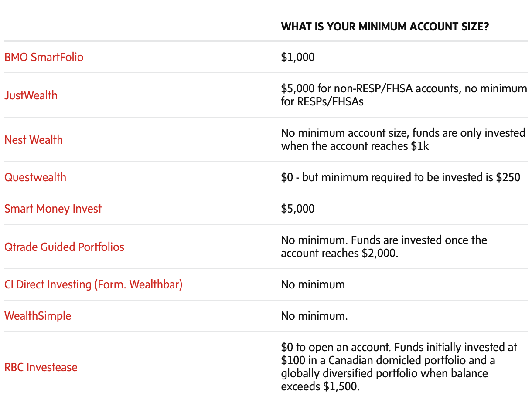Click the $1,000 minimum for BMO SmartFolio
This screenshot has height=406, width=532.
click(x=298, y=57)
